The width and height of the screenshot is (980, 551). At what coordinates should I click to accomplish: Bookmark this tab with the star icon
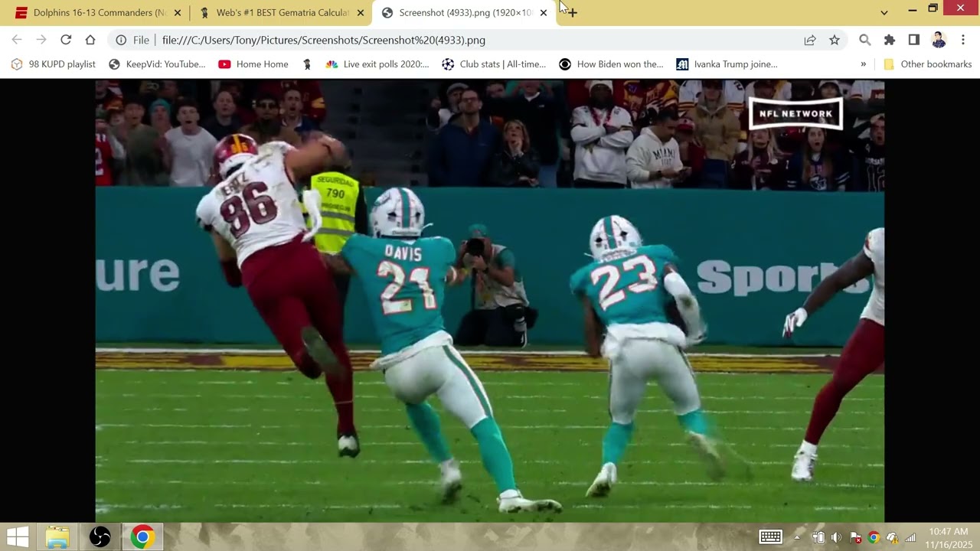coord(835,40)
